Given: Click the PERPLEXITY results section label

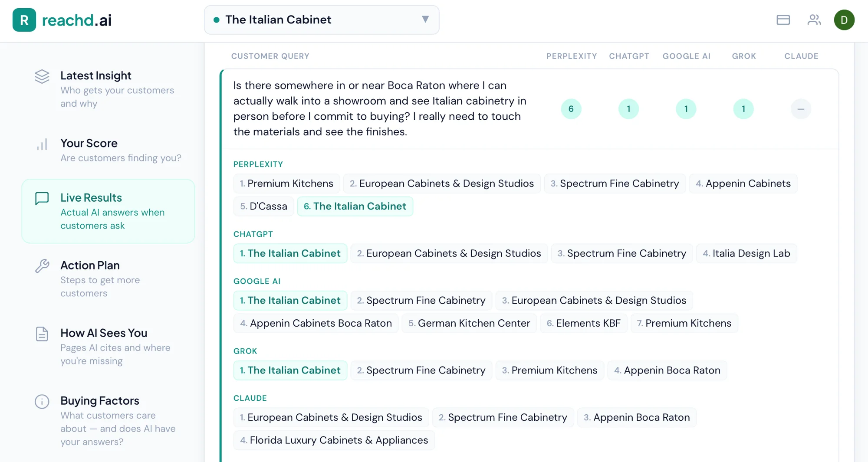Looking at the screenshot, I should click(x=258, y=164).
